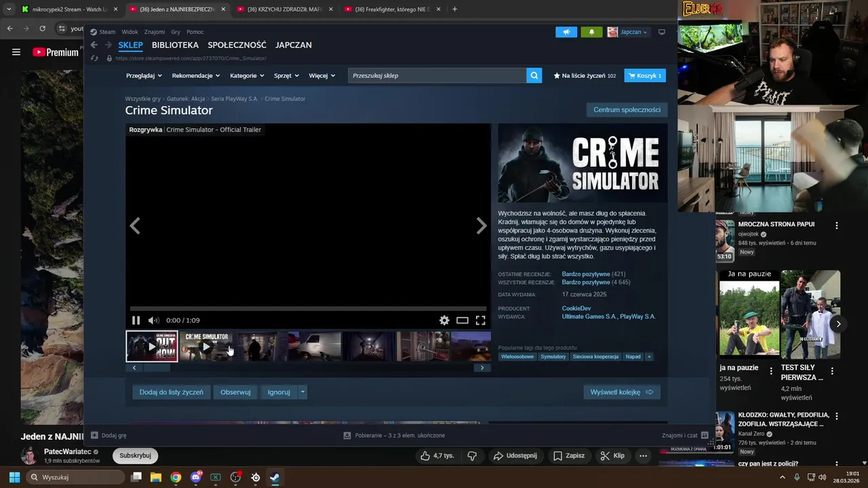Go forward with Steam navigation arrow
The image size is (868, 488).
(x=109, y=45)
